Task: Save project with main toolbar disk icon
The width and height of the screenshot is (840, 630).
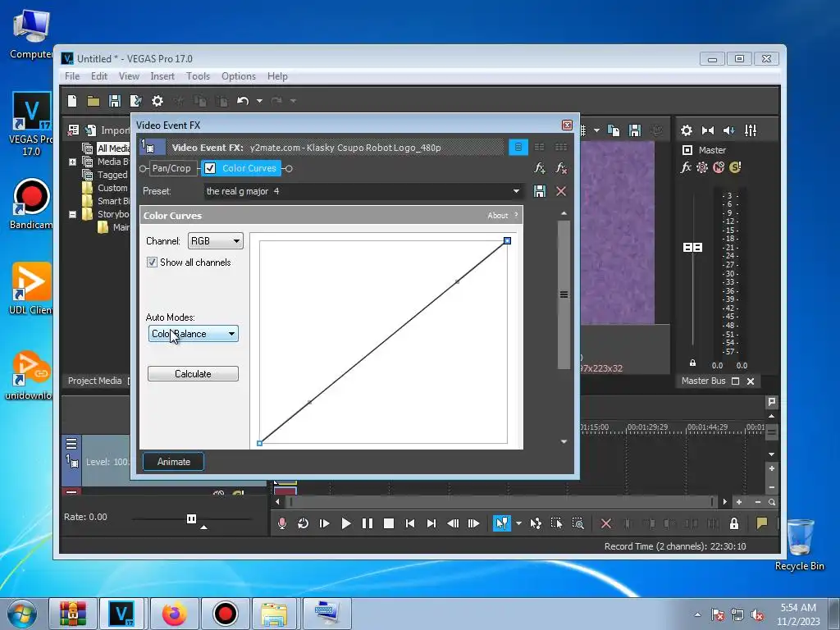Action: tap(114, 101)
